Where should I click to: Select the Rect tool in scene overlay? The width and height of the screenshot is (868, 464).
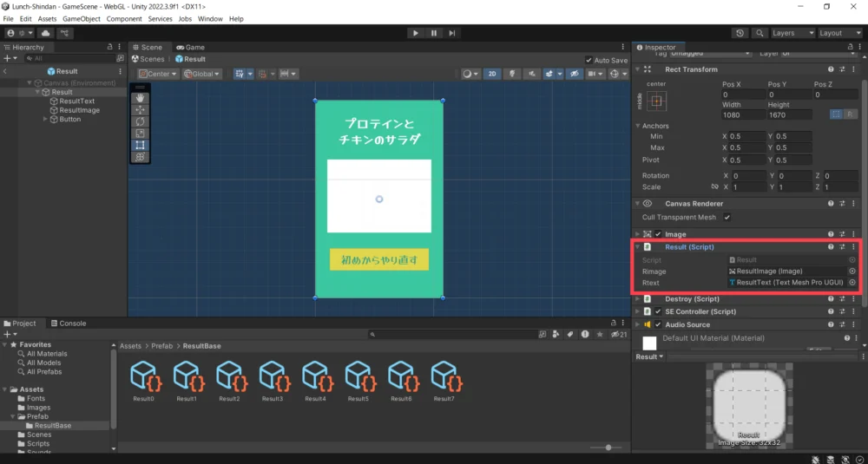140,145
